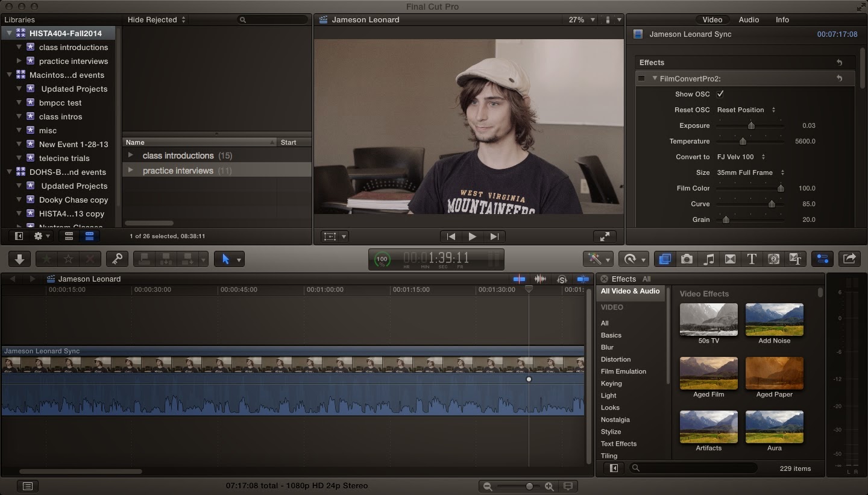Select the telecine trials event

[x=64, y=159]
